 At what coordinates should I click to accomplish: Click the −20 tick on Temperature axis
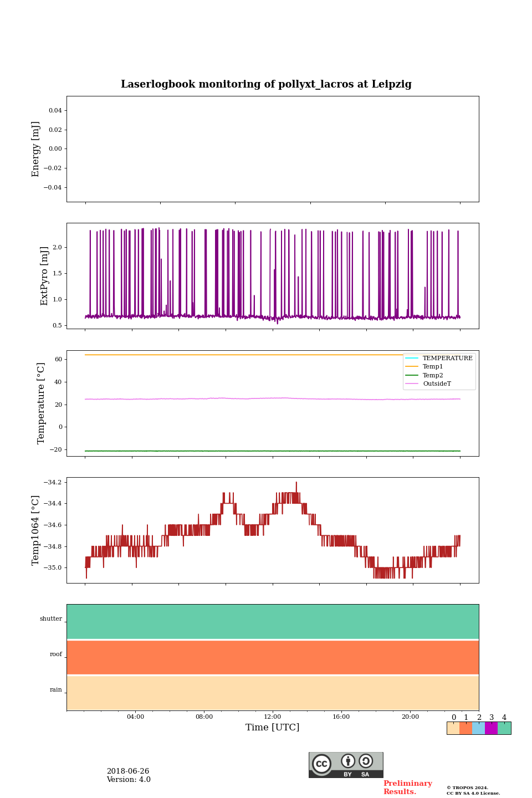coord(57,450)
